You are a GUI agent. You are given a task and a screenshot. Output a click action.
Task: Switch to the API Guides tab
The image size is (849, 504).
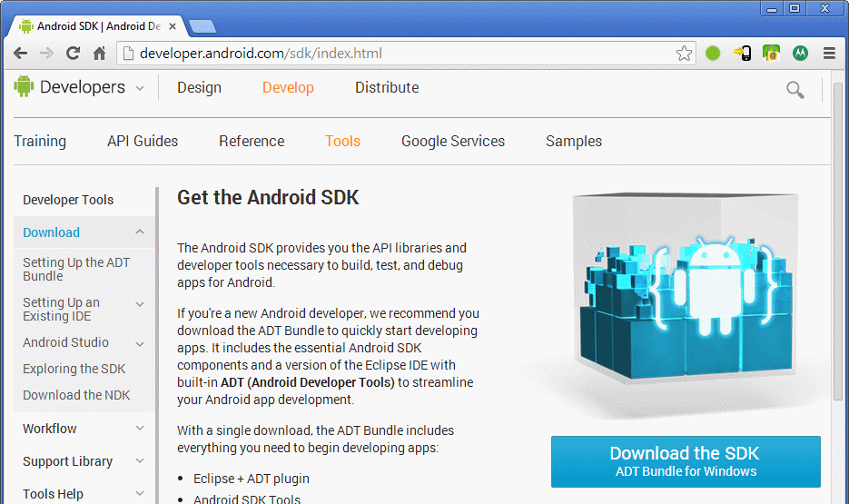pos(143,141)
